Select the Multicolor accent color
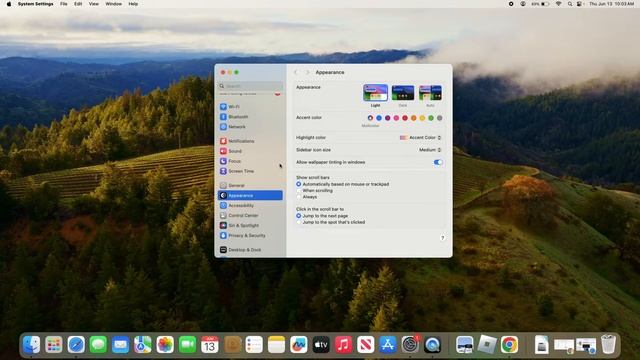This screenshot has width=640, height=360. pos(370,118)
